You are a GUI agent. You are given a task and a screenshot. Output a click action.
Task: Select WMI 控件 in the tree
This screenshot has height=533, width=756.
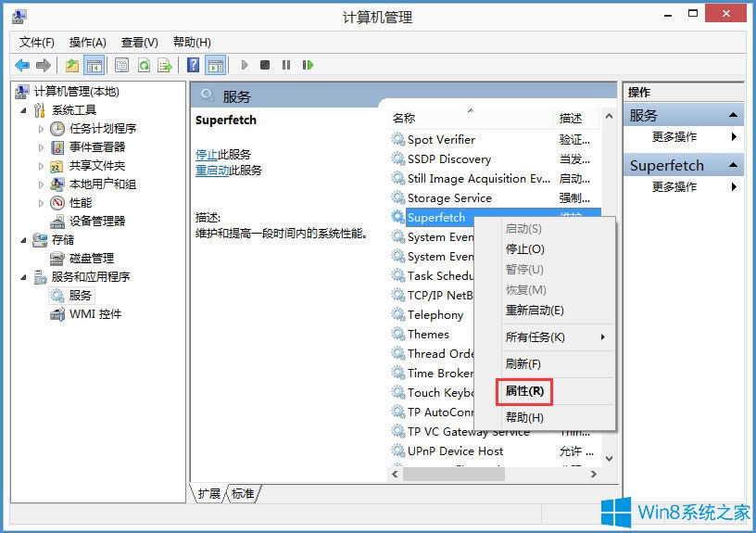95,314
